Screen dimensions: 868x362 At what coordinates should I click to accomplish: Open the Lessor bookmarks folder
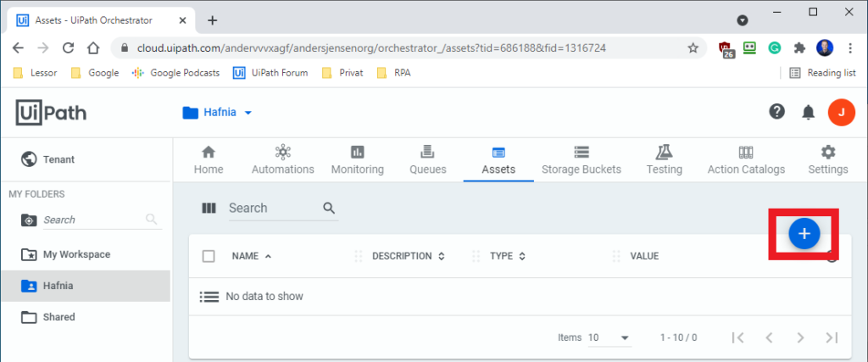36,73
